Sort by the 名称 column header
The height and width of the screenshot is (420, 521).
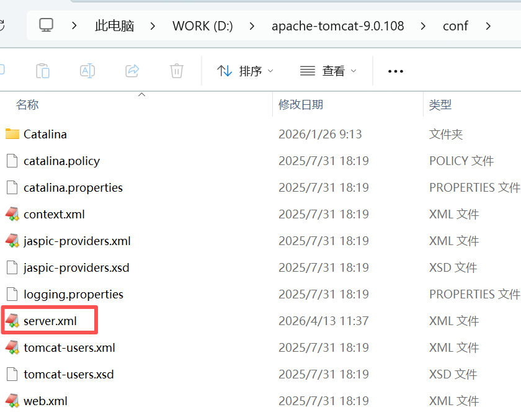click(x=27, y=105)
